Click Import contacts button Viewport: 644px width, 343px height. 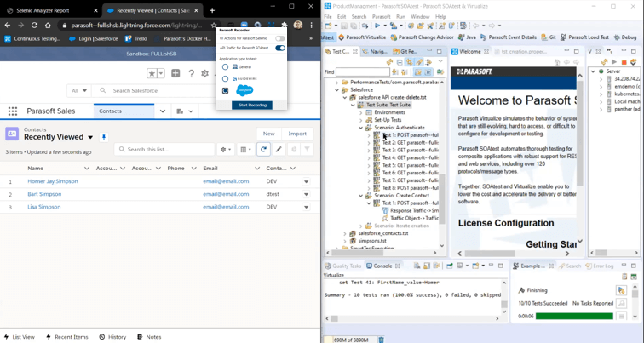tap(297, 134)
